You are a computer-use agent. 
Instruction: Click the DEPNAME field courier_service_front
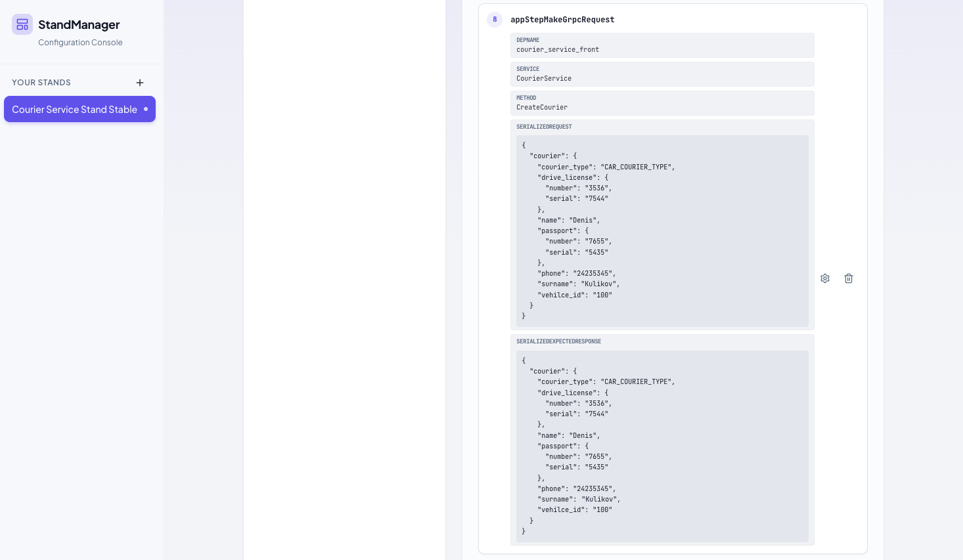click(558, 50)
